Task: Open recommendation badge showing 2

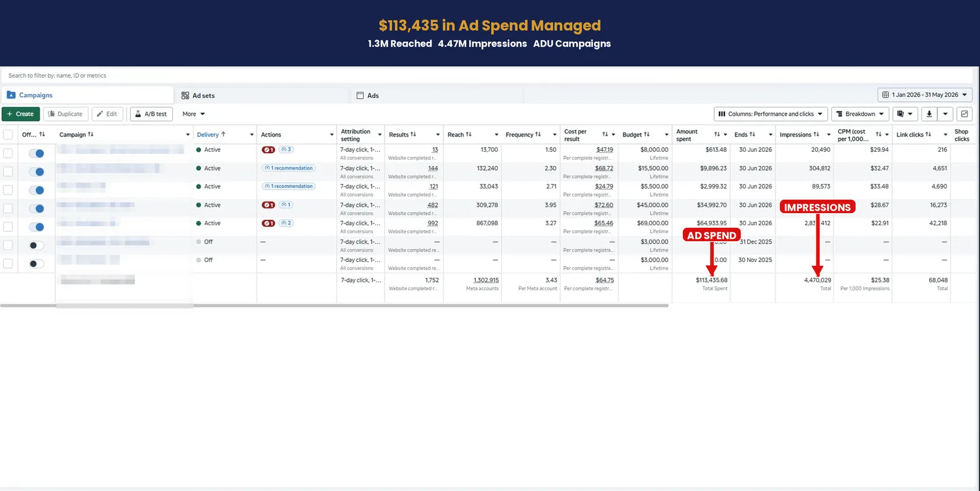Action: point(286,223)
